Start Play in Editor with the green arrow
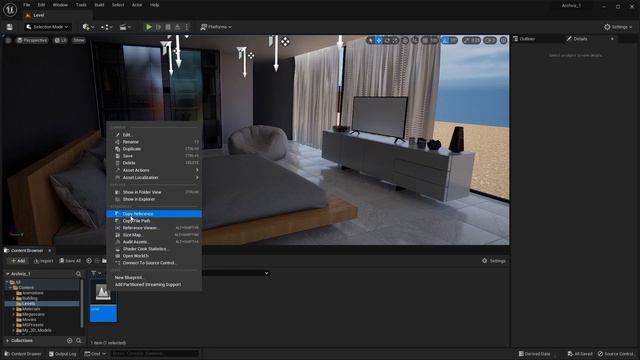 pyautogui.click(x=149, y=27)
